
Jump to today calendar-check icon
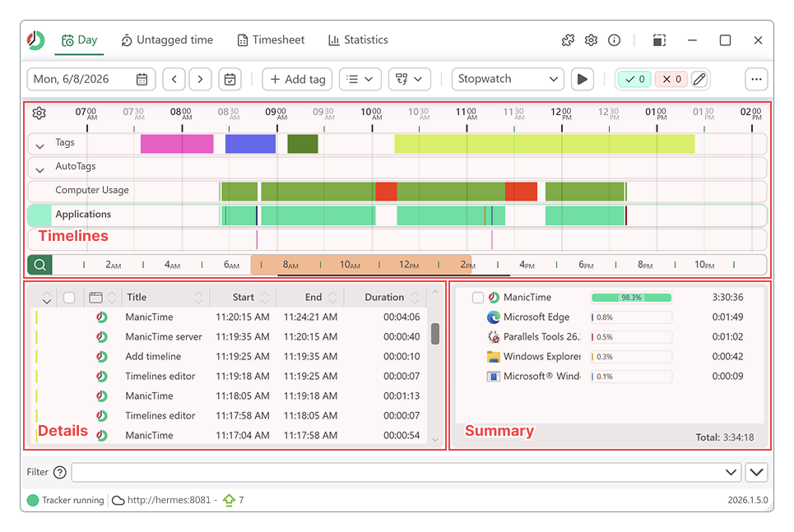230,79
